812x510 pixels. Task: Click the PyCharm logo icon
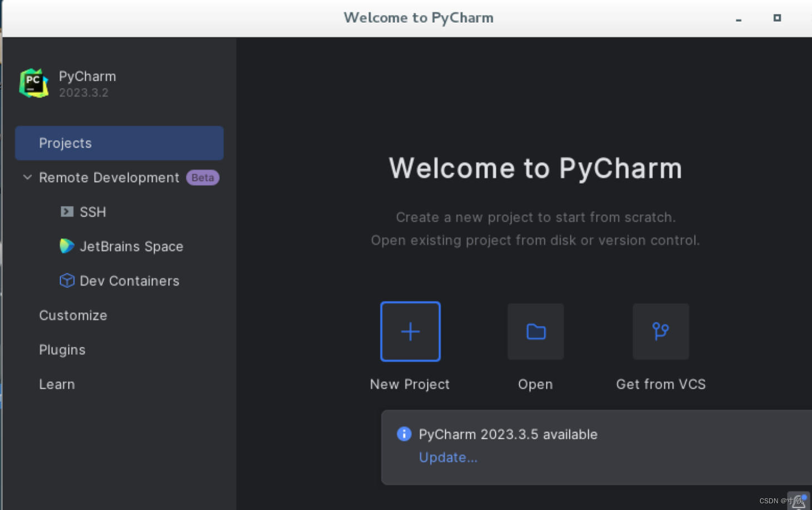point(34,84)
